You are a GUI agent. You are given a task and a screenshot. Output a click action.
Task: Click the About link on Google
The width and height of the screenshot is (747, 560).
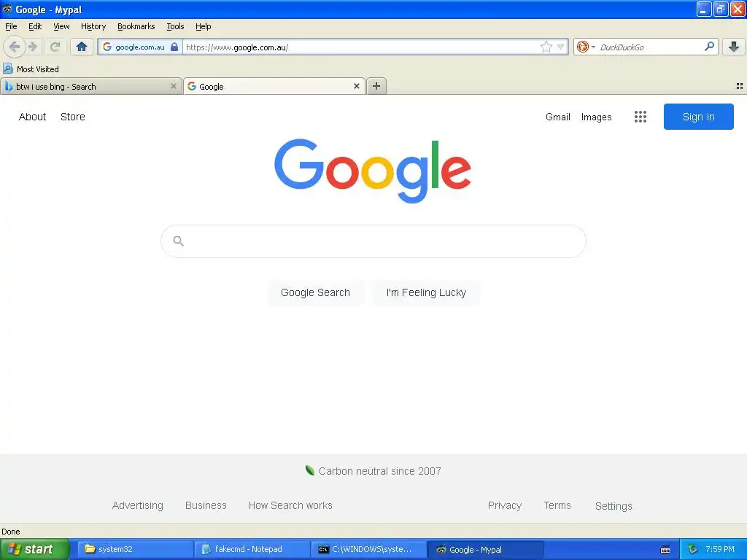coord(32,117)
